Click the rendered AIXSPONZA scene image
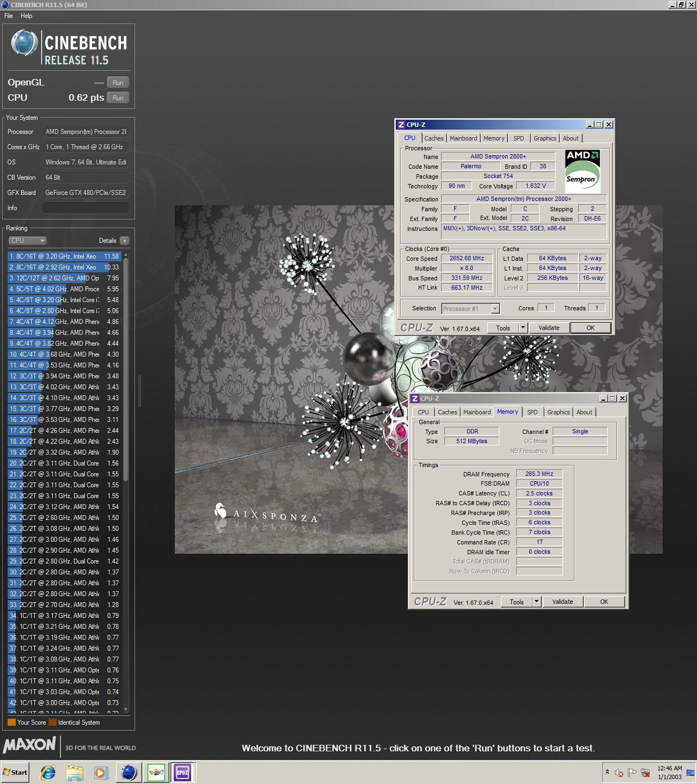The width and height of the screenshot is (697, 784). coord(418,379)
